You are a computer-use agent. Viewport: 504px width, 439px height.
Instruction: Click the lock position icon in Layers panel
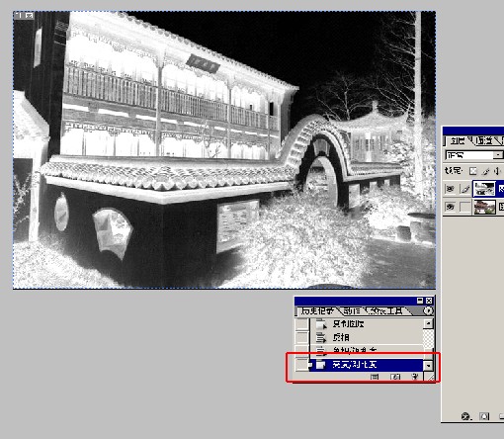[497, 171]
